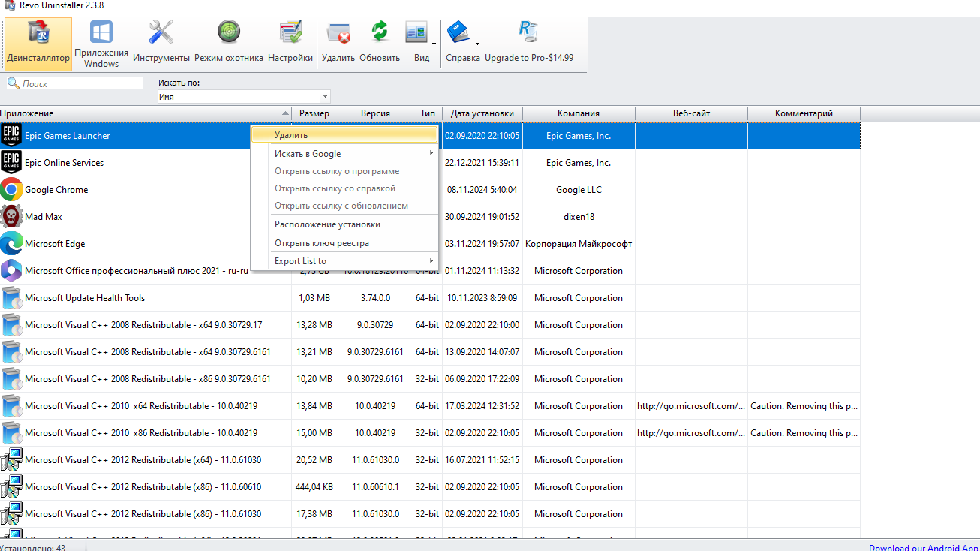Sort by the Приложение column header
The height and width of the screenshot is (551, 980).
pyautogui.click(x=146, y=113)
